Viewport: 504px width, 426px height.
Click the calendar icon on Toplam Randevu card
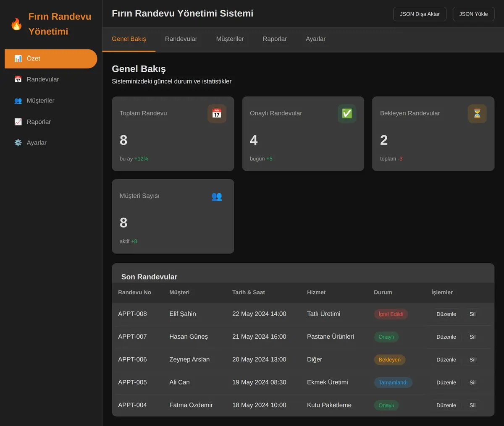[x=217, y=113]
